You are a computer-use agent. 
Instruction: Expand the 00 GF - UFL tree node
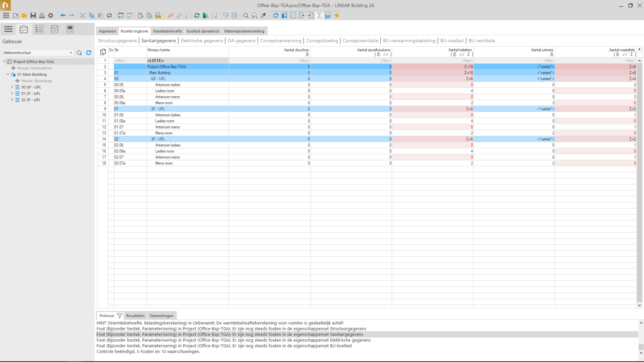pyautogui.click(x=12, y=87)
